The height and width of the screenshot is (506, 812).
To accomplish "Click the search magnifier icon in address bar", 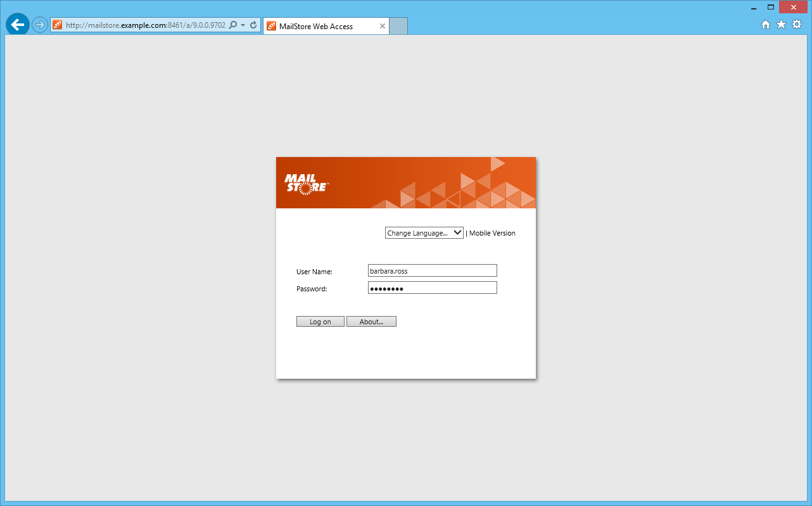I will pos(233,25).
